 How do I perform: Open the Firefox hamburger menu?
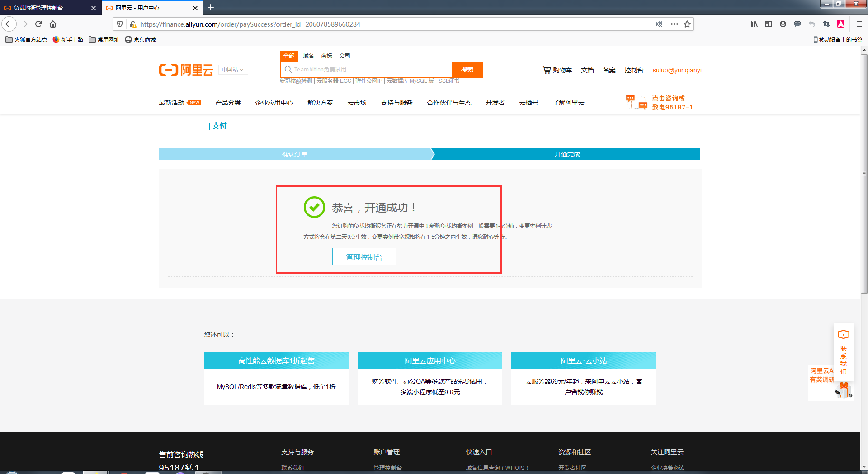[859, 24]
